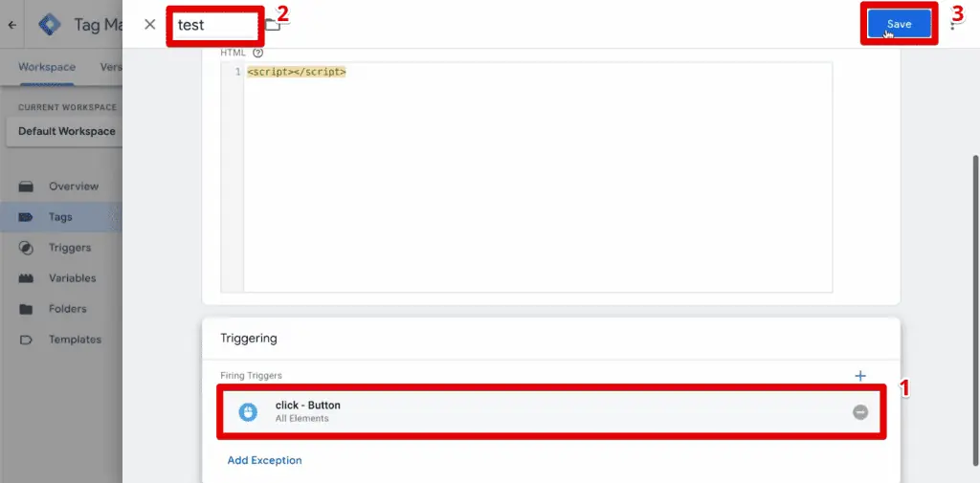Click the Tag Manager logo

(49, 25)
